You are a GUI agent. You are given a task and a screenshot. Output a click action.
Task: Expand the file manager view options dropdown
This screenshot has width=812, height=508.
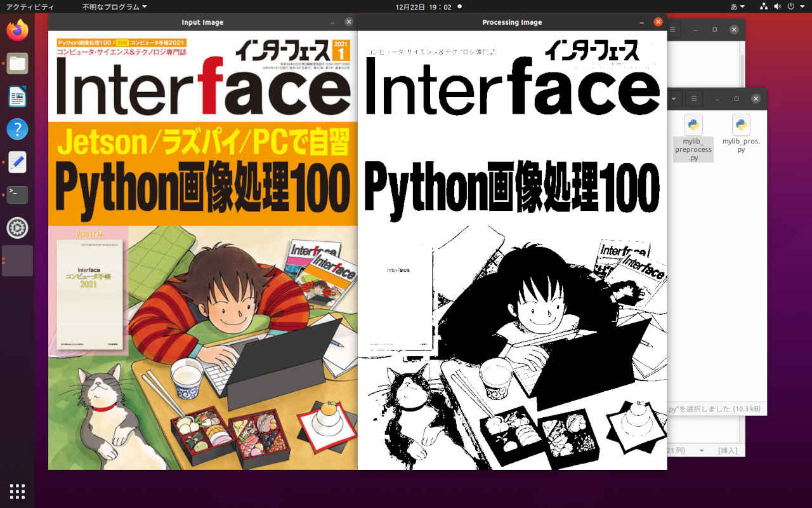(x=674, y=99)
